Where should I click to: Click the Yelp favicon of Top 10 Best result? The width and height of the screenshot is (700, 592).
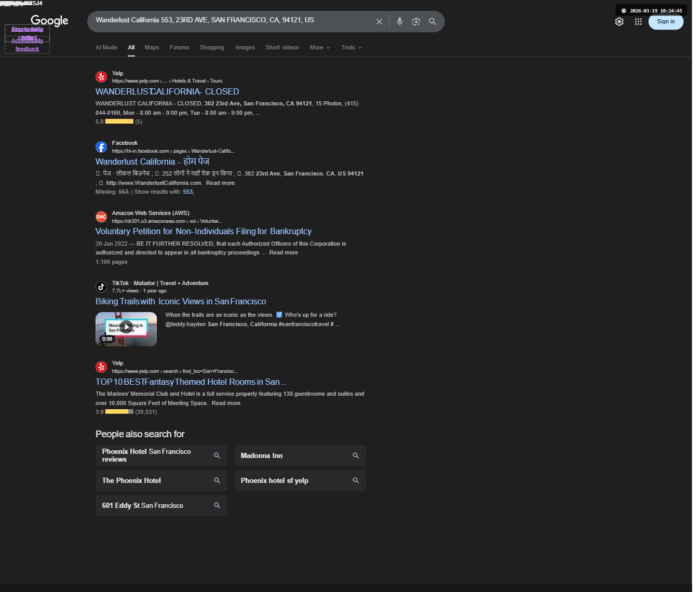point(101,367)
